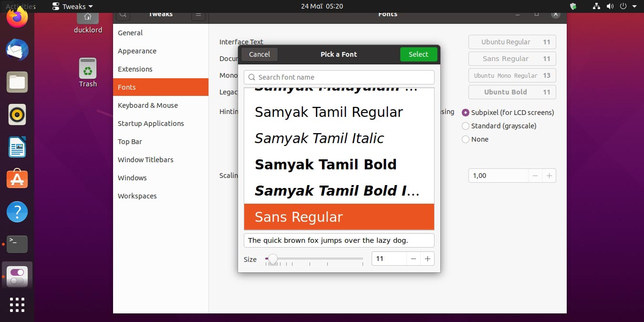Open the Ubuntu Regular interface font selector
The image size is (644, 322).
coord(512,42)
